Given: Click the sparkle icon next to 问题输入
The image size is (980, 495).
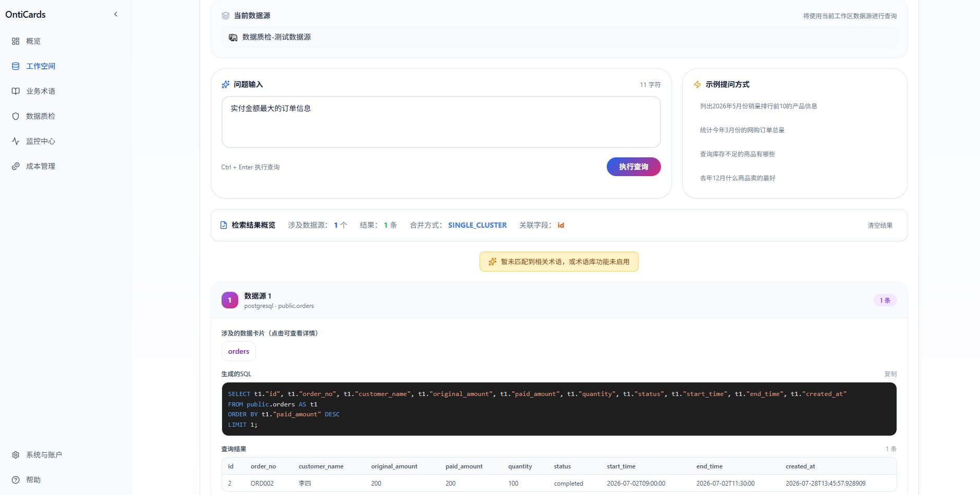Looking at the screenshot, I should click(226, 84).
